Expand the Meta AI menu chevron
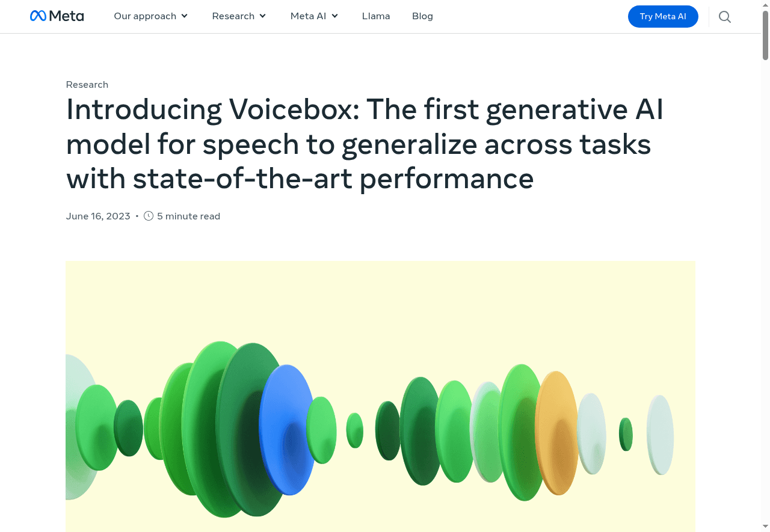770x532 pixels. [334, 16]
